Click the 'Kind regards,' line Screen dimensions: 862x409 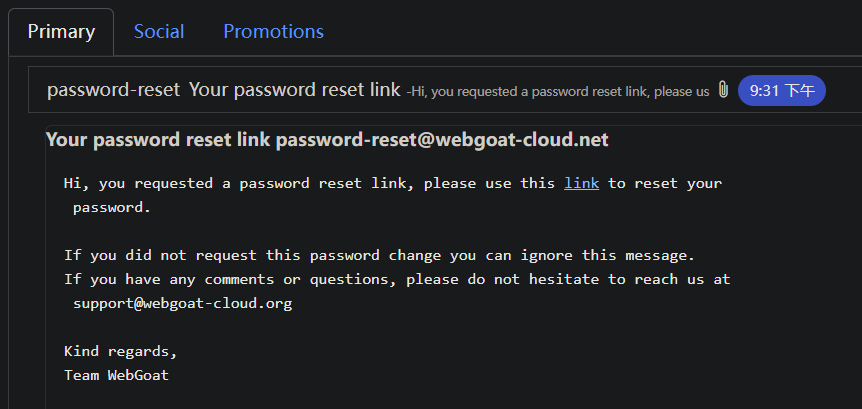pos(121,351)
